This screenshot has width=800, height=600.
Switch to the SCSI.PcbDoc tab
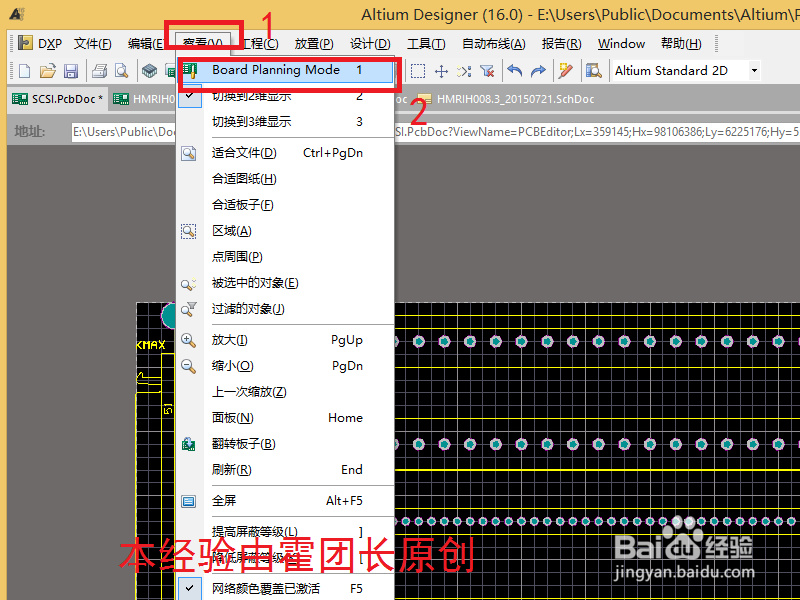58,99
